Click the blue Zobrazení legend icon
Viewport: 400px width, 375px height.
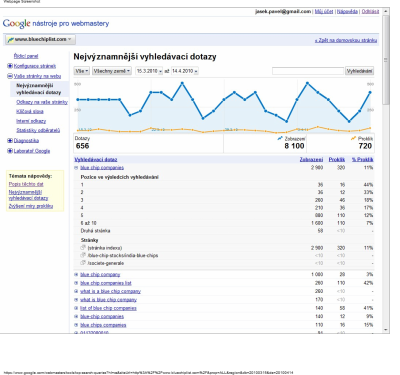(x=280, y=138)
